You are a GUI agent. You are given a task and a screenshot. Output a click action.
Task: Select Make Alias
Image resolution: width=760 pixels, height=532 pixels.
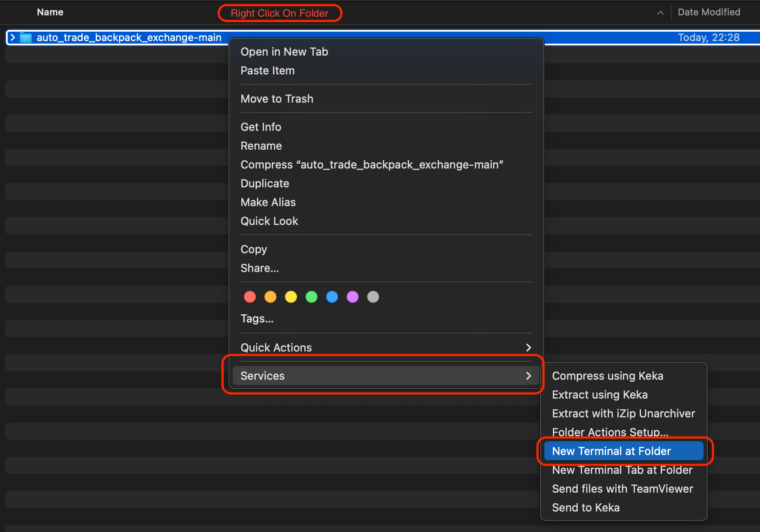[386, 202]
